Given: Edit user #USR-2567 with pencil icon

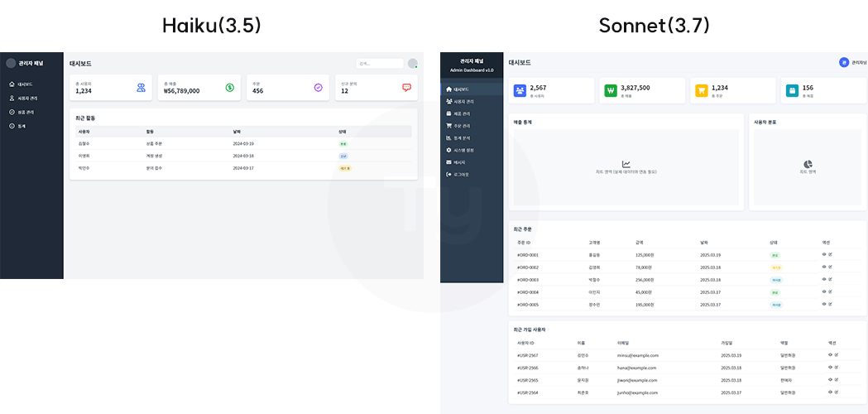Looking at the screenshot, I should pyautogui.click(x=837, y=354).
